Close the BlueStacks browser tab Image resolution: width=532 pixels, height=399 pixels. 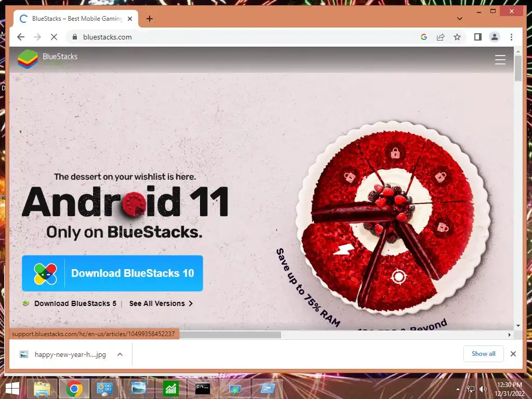129,19
